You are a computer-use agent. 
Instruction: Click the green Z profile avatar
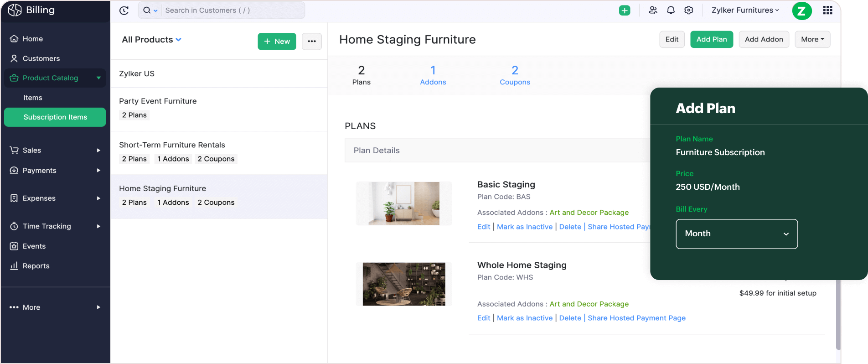point(801,11)
